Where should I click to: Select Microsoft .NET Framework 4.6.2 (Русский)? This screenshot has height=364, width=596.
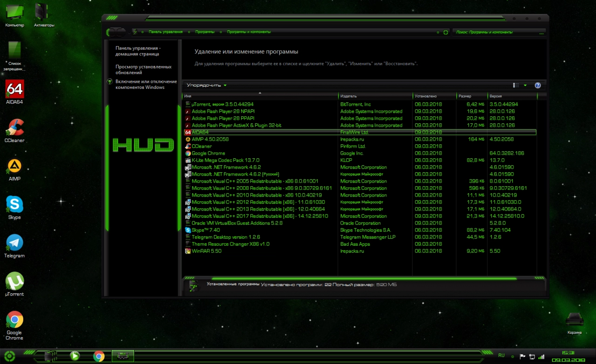pyautogui.click(x=359, y=174)
